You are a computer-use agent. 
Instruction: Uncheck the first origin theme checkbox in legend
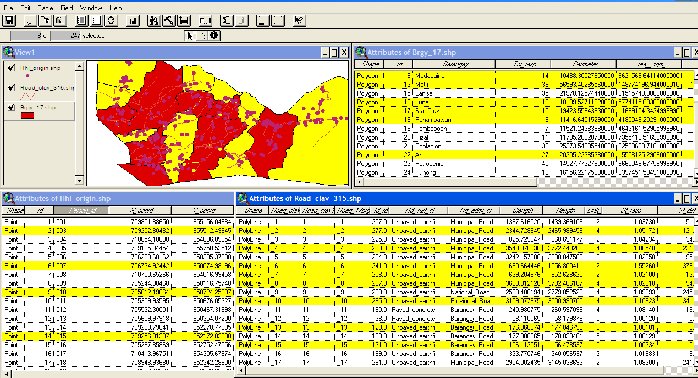(12, 68)
